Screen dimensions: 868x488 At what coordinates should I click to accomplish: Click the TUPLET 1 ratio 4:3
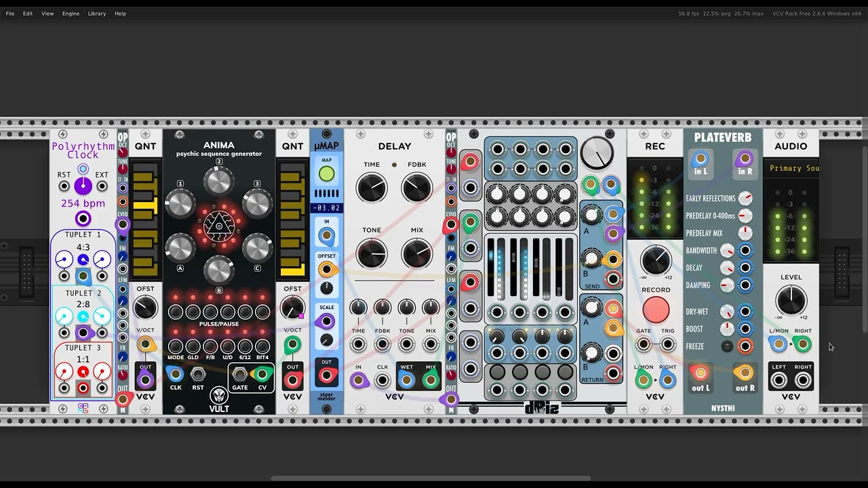[83, 247]
